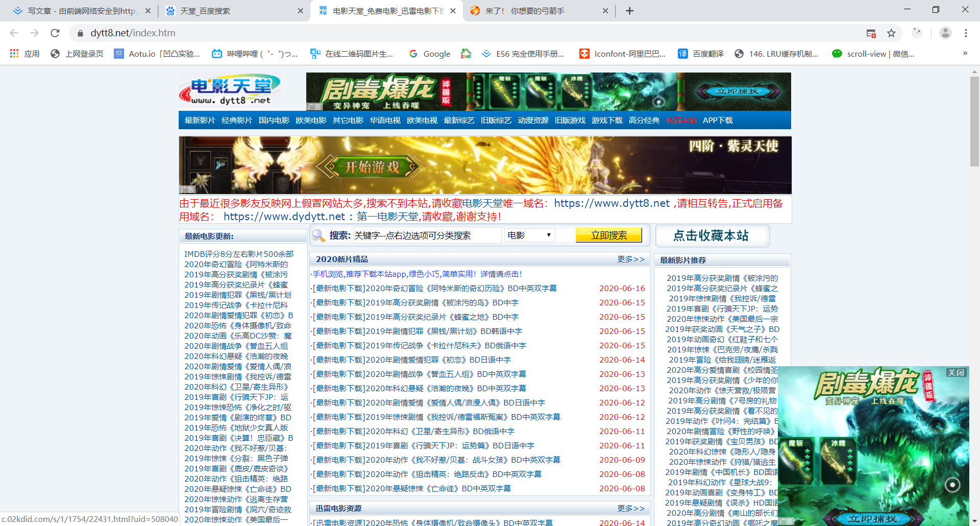Switch to the 来了！你想要的弓箭手 tab
This screenshot has width=980, height=526.
coord(539,11)
